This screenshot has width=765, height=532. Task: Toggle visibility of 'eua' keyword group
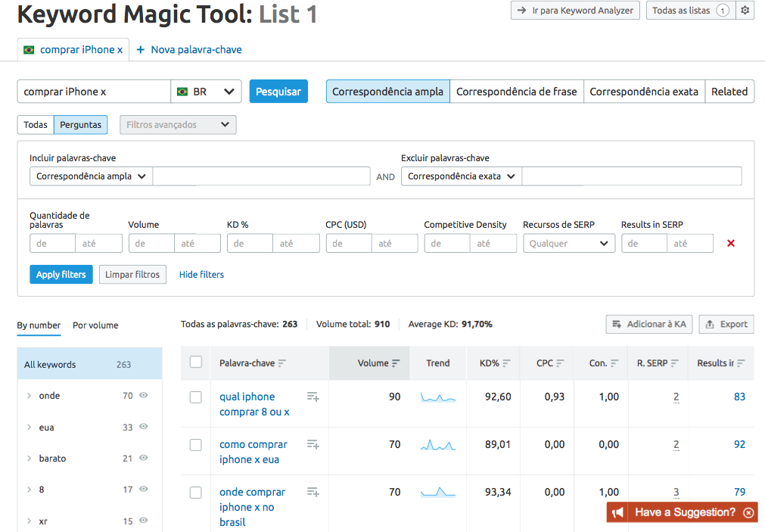(144, 427)
